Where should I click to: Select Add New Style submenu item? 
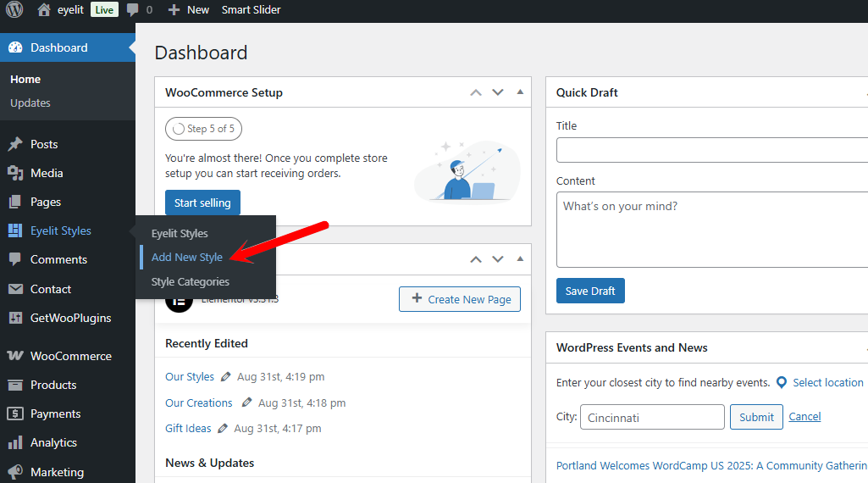tap(187, 257)
